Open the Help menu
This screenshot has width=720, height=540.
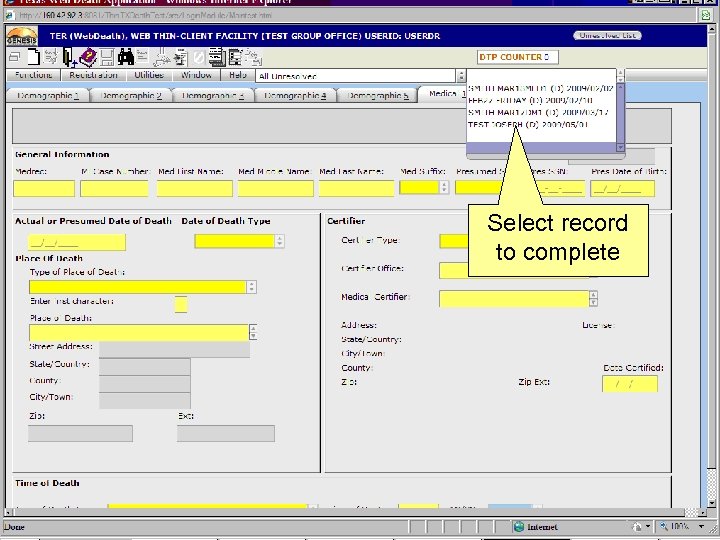click(237, 75)
